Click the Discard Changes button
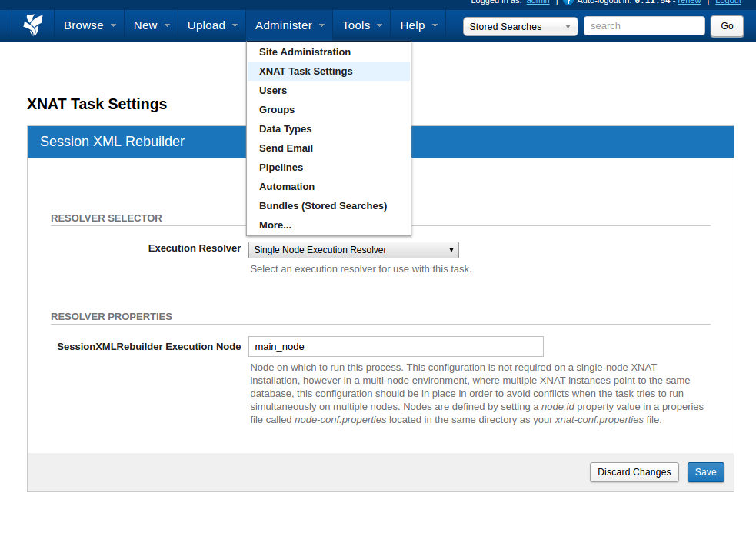Viewport: 756px width, 553px height. pos(634,472)
